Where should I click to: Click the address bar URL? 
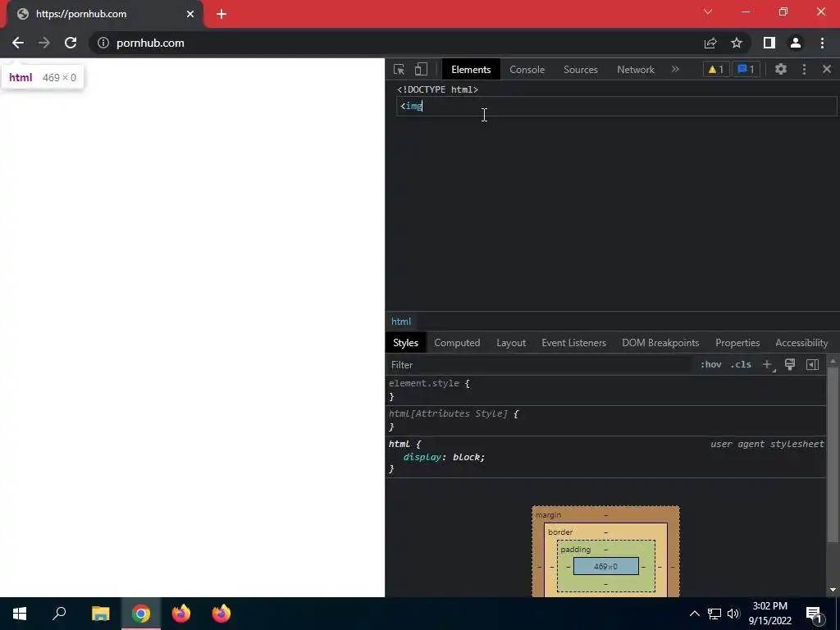tap(150, 43)
